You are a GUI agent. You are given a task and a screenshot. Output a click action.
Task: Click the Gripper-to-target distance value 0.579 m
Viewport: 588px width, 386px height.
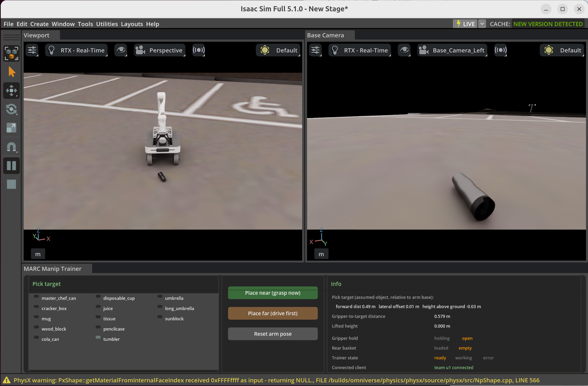442,316
